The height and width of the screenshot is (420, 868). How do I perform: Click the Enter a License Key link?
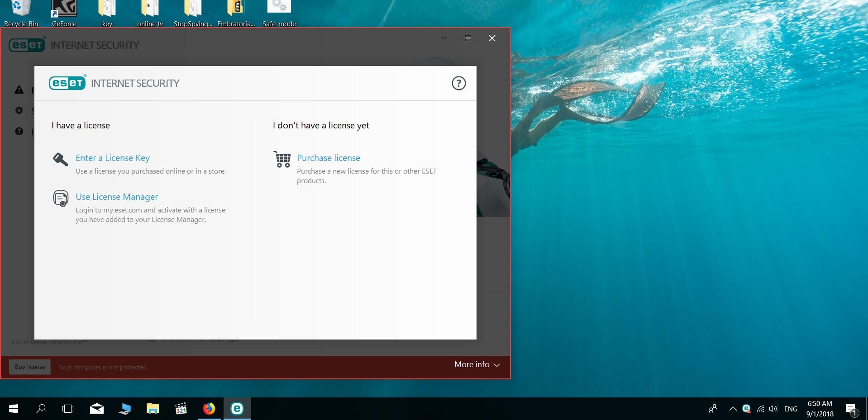coord(113,158)
